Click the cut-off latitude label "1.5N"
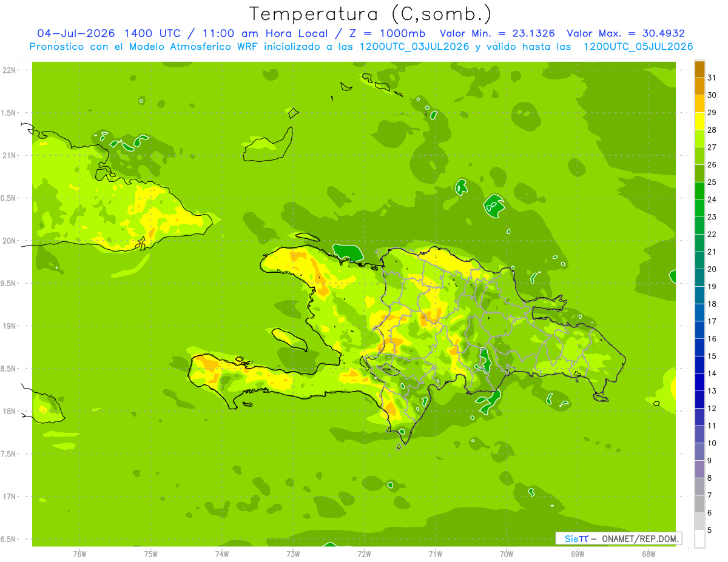The image size is (728, 562). (x=8, y=113)
